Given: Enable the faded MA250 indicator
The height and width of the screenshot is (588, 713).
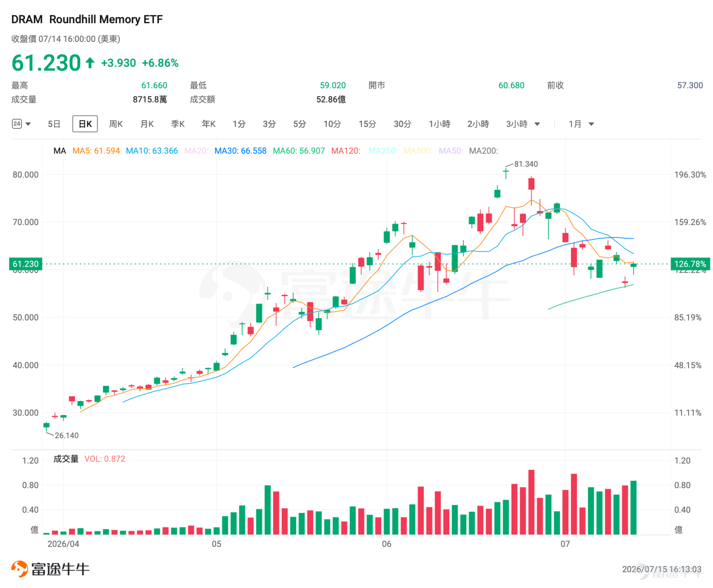Looking at the screenshot, I should tap(383, 151).
